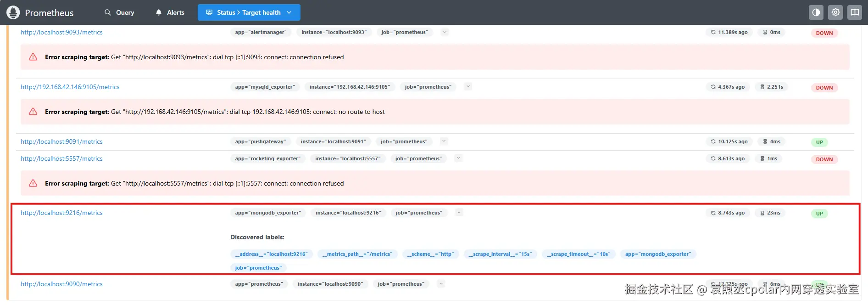Click the 8.613s ago last scrape badge
Image resolution: width=868 pixels, height=305 pixels.
[x=728, y=158]
